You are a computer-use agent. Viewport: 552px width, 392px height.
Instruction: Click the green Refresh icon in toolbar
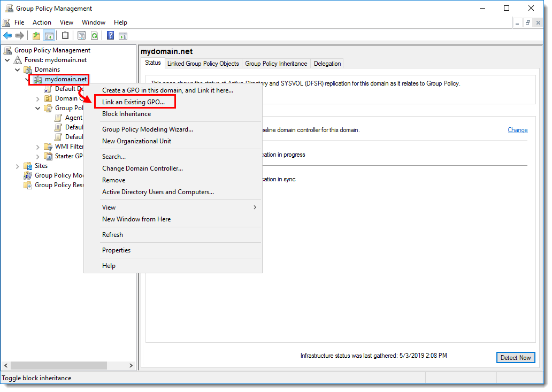94,36
